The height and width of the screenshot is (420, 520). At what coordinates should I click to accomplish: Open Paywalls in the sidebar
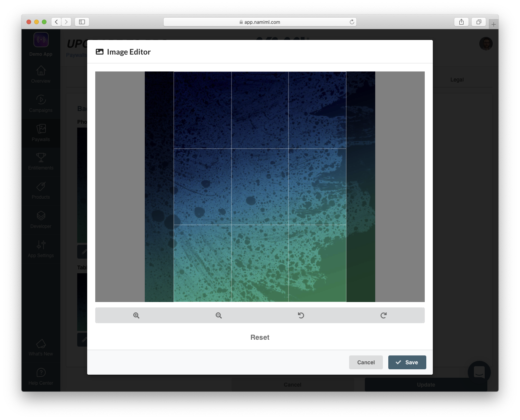point(41,133)
